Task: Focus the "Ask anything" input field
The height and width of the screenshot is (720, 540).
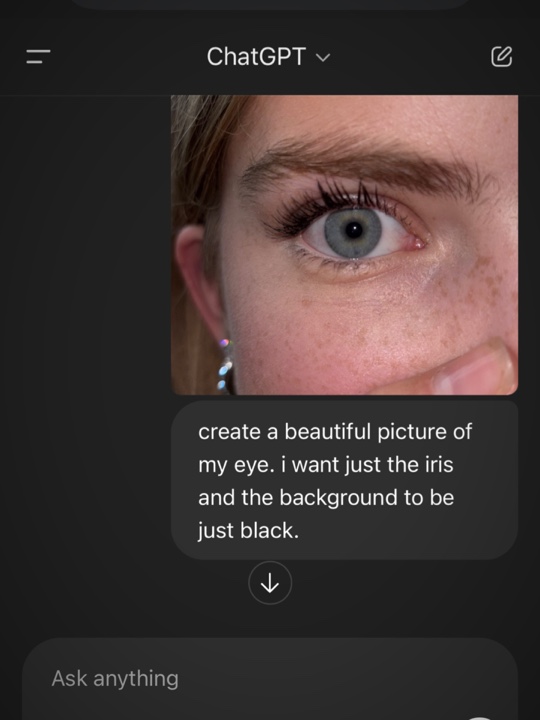Action: [270, 679]
